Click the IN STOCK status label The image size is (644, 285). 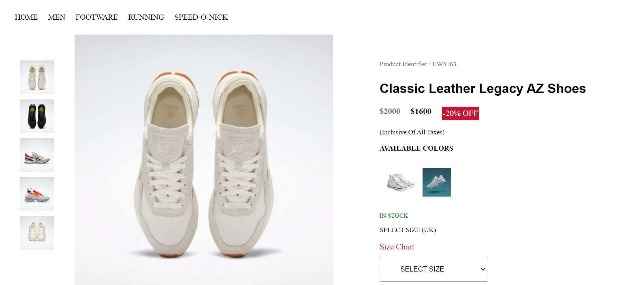click(x=393, y=215)
